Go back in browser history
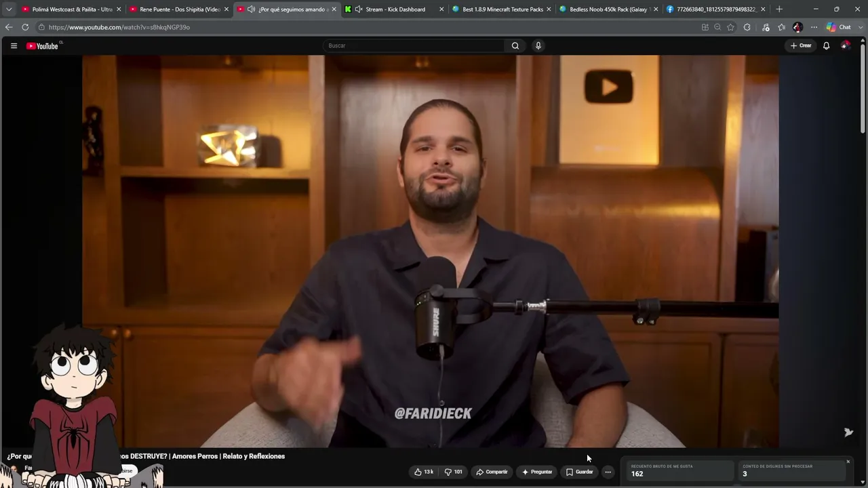Image resolution: width=868 pixels, height=488 pixels. pos(9,27)
